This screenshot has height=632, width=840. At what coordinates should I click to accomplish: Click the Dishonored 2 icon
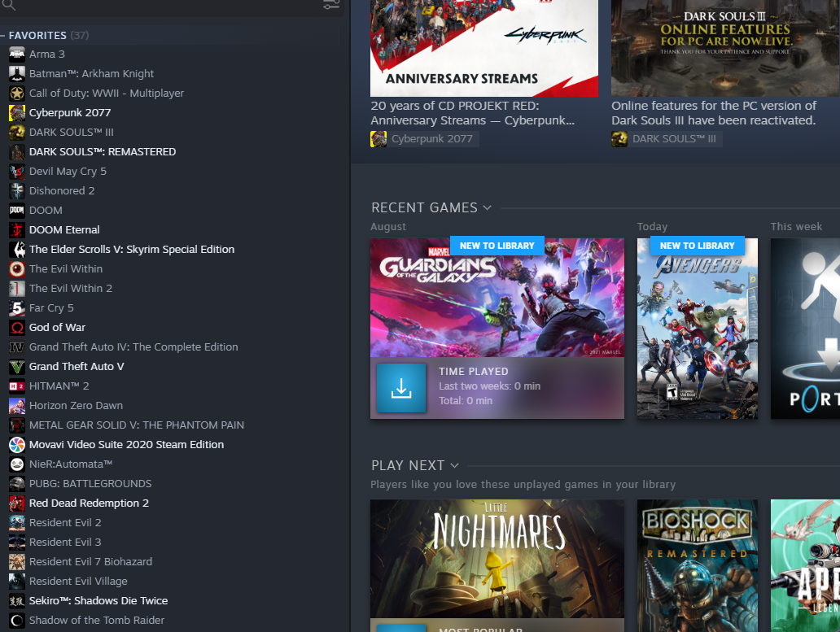(16, 191)
